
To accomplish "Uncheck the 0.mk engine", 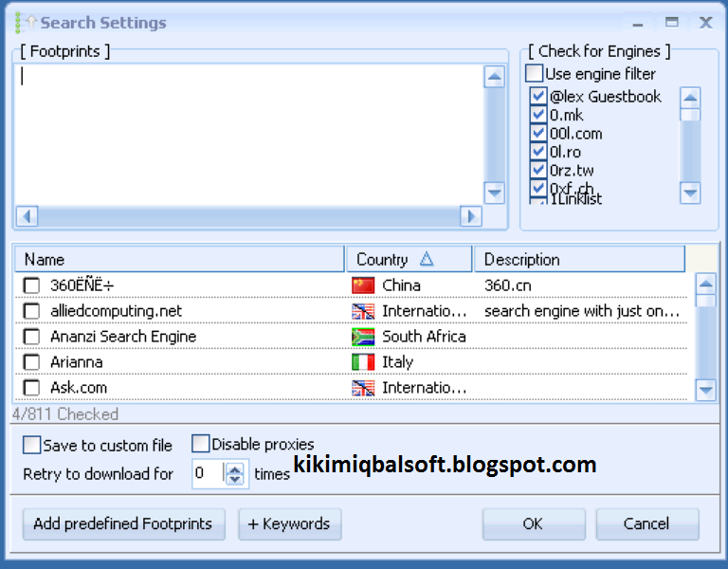I will 538,115.
